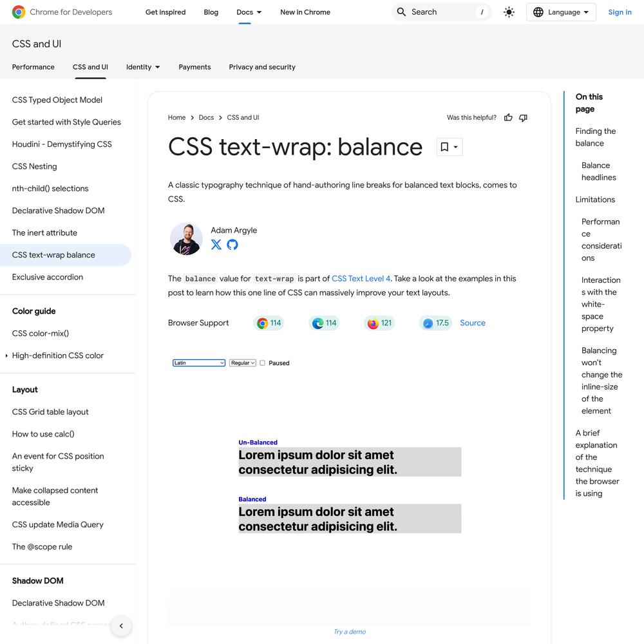The height and width of the screenshot is (644, 644).
Task: Jump to Performance considerations section
Action: [x=601, y=240]
